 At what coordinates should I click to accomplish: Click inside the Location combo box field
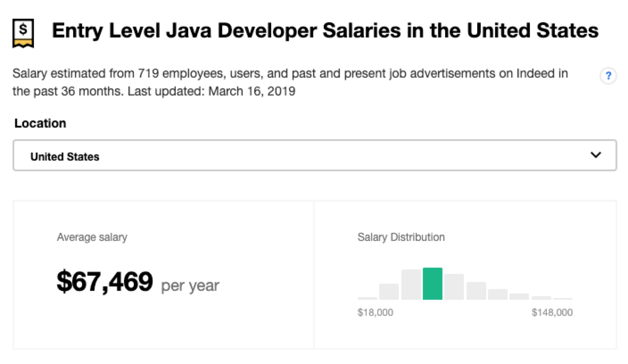click(268, 156)
